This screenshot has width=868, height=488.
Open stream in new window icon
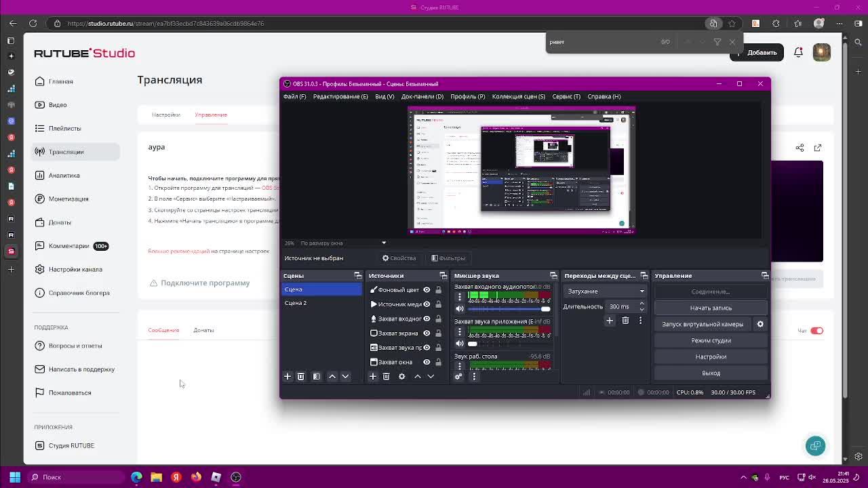818,148
